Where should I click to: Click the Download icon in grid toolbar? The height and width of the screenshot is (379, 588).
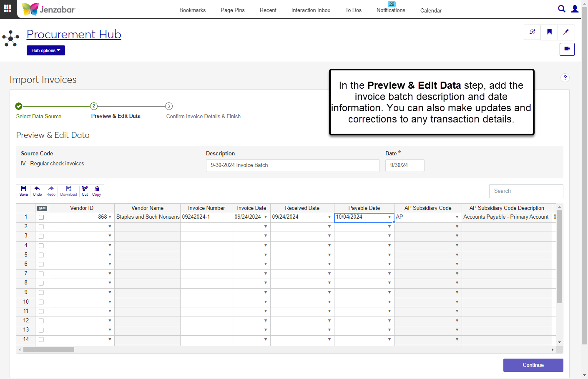68,191
